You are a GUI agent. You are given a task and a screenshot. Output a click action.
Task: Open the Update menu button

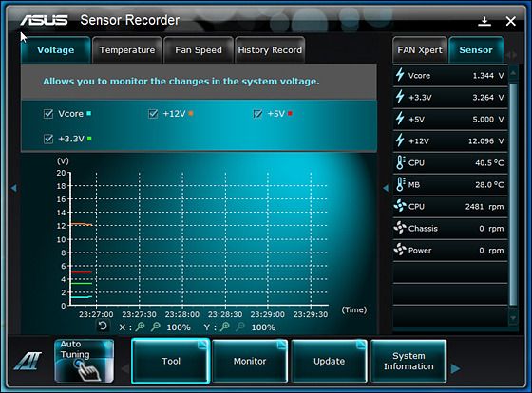(x=329, y=361)
